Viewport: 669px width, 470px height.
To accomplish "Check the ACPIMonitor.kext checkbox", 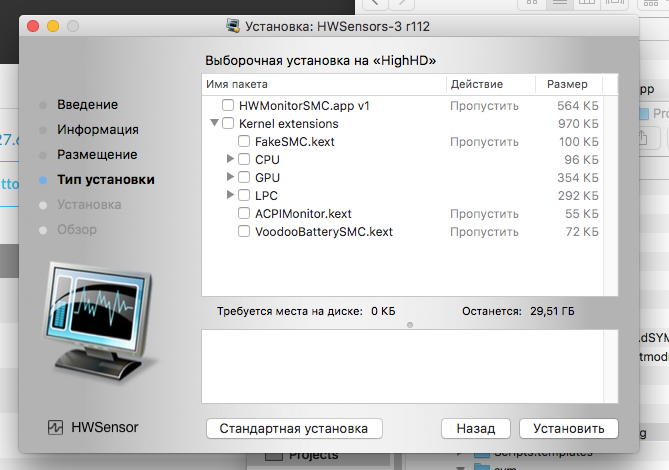I will [x=244, y=213].
